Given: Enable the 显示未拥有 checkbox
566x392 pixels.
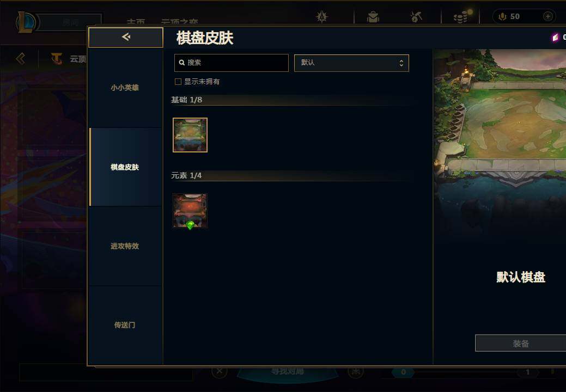Looking at the screenshot, I should (178, 82).
